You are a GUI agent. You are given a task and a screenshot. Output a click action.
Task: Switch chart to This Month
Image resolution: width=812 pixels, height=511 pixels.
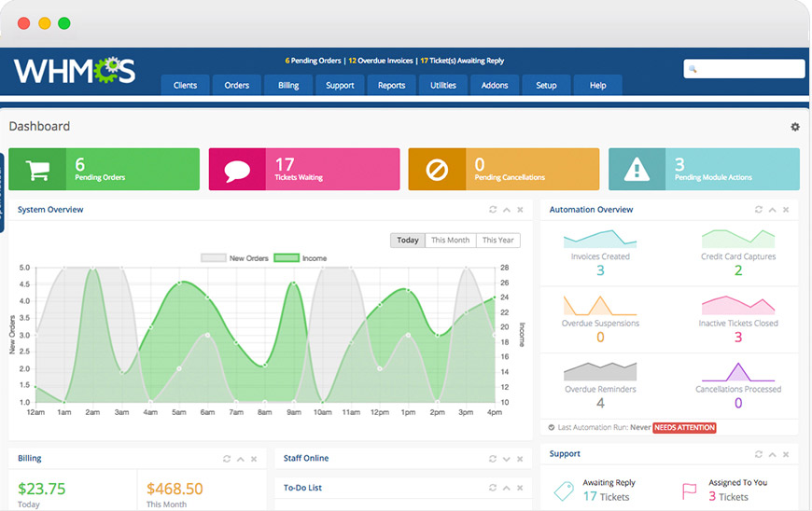[x=451, y=240]
